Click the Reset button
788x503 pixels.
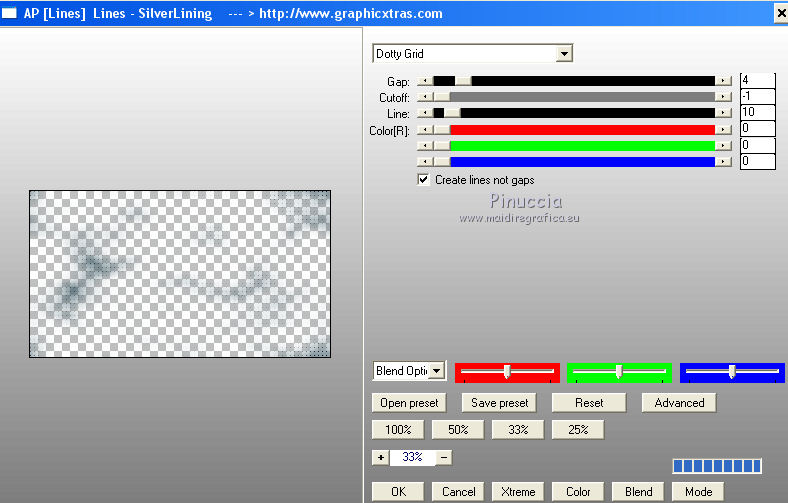tap(589, 403)
